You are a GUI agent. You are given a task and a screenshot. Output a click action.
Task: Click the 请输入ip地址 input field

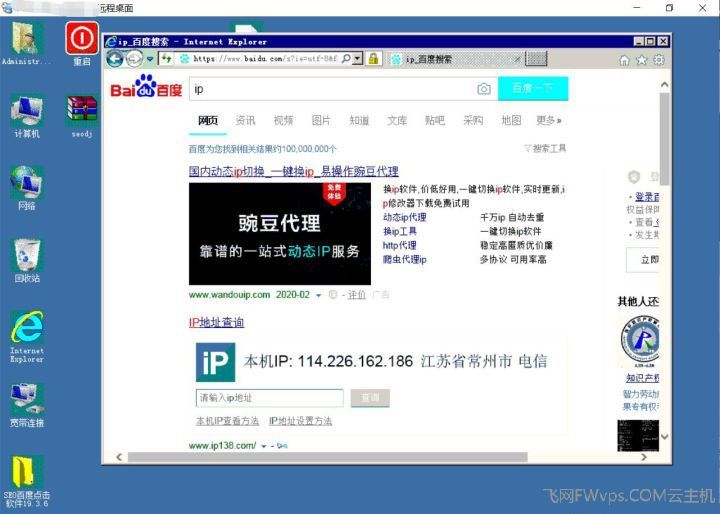(270, 398)
